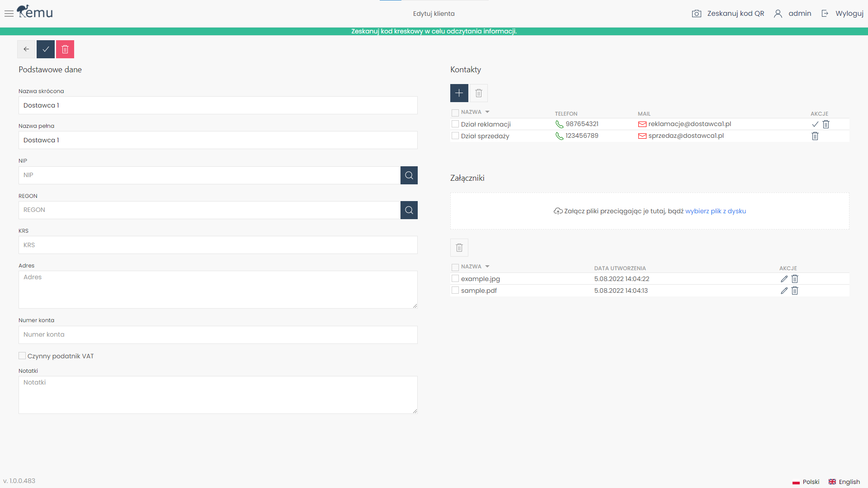Delete sample.pdf attachment via trash icon
Viewport: 868px width, 488px height.
[x=795, y=291]
